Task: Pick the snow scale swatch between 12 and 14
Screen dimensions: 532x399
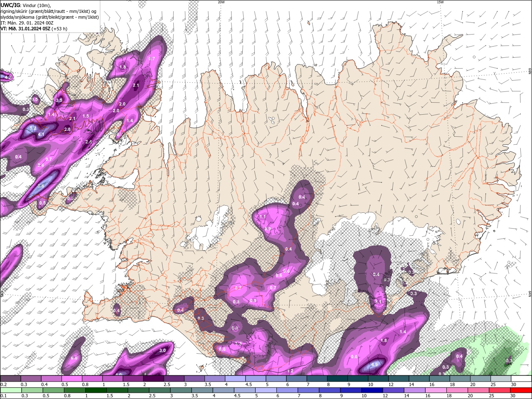Action: [399, 379]
